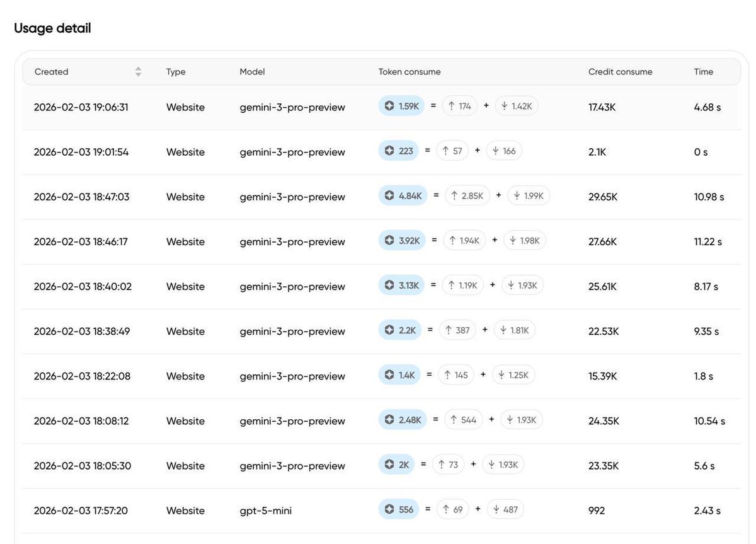Click total token badge showing 3.92K
Viewport: 756px width, 544px height.
[402, 240]
